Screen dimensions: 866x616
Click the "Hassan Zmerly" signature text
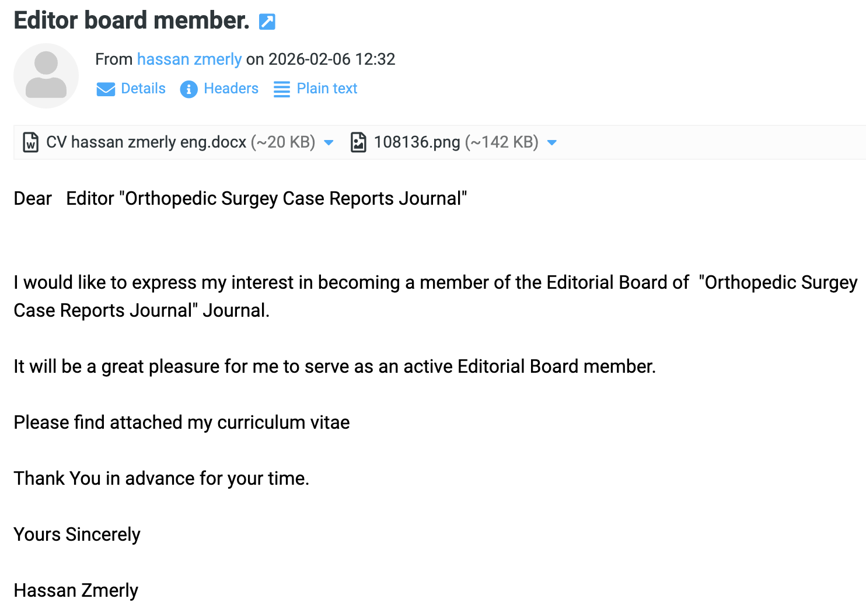click(76, 590)
